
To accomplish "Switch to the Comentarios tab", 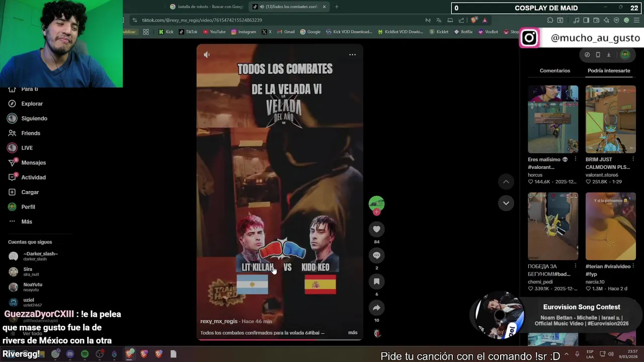I will (555, 70).
